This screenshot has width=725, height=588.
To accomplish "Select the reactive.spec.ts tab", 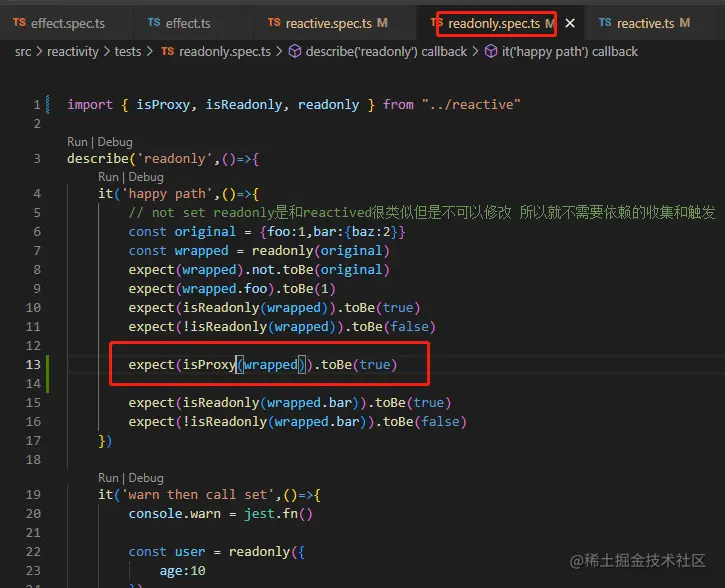I will (x=329, y=23).
